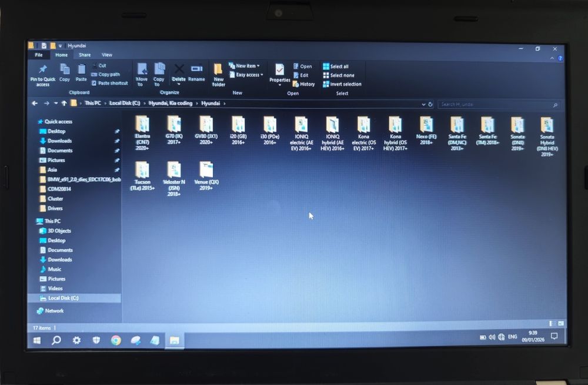Collapse the ribbon with the chevron
Viewport: 588px width, 385px height.
(x=552, y=58)
